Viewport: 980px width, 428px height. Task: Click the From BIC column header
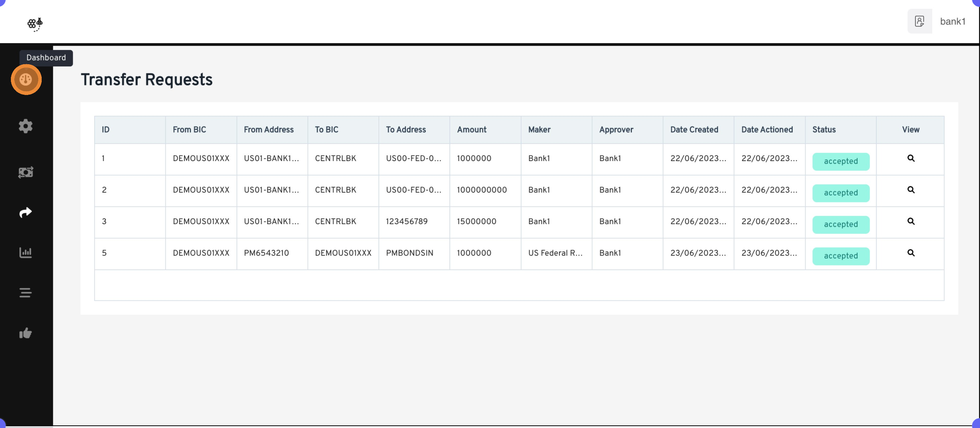coord(201,130)
